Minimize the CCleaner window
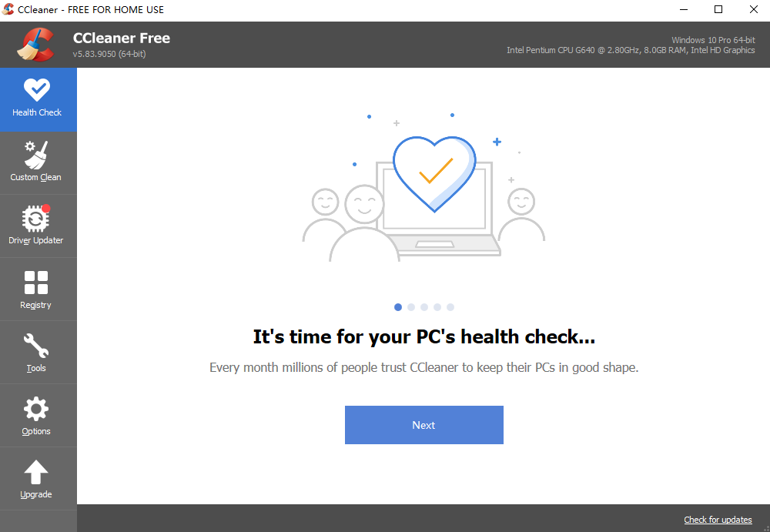Screen dimensions: 770x532 [x=683, y=9]
